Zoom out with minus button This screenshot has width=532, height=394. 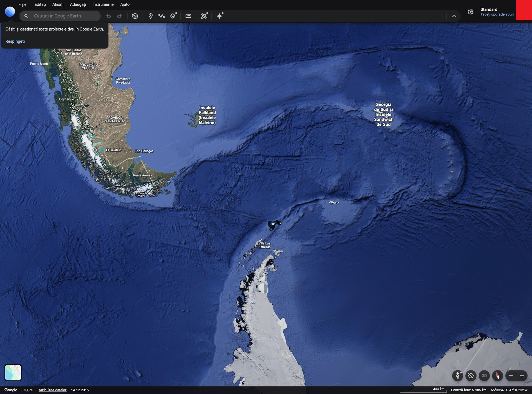coord(511,376)
